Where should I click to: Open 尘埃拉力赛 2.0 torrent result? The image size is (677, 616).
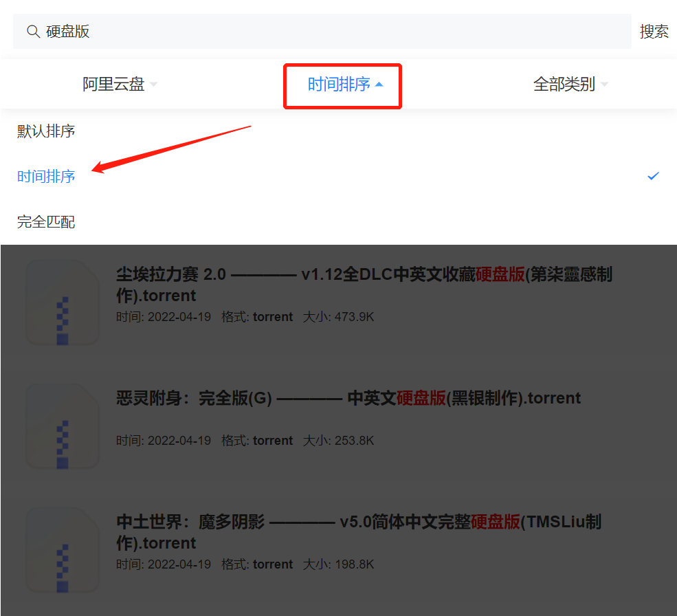coord(364,285)
